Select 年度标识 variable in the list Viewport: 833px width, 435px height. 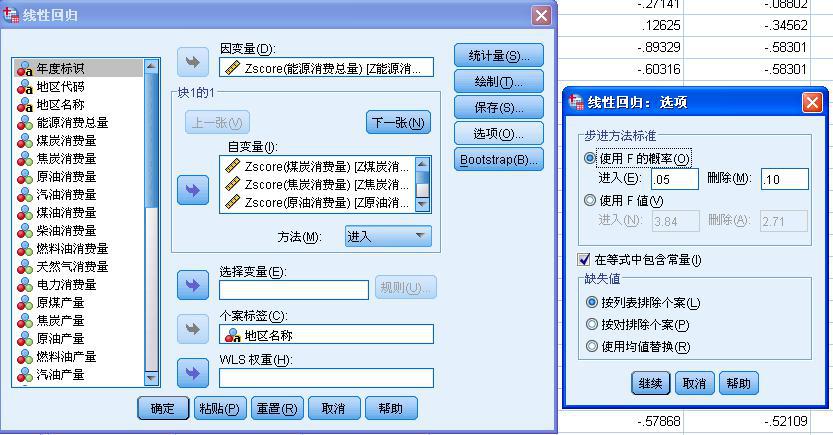pyautogui.click(x=78, y=69)
